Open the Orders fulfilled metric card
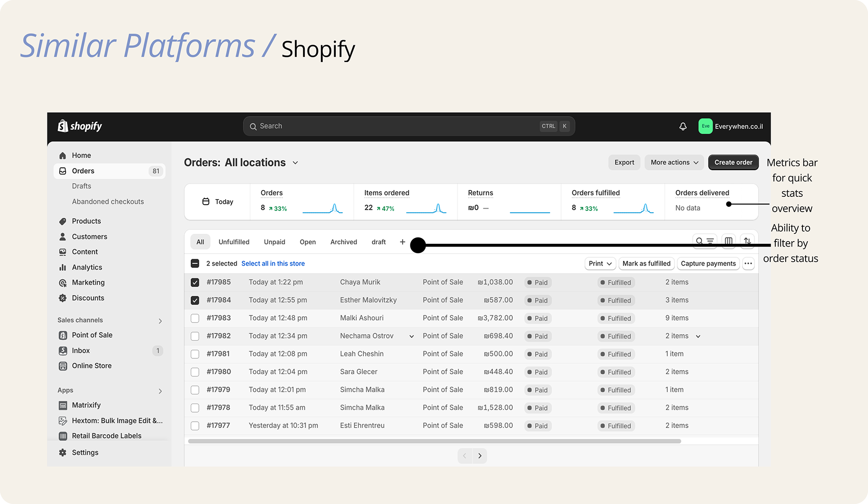 tap(613, 202)
